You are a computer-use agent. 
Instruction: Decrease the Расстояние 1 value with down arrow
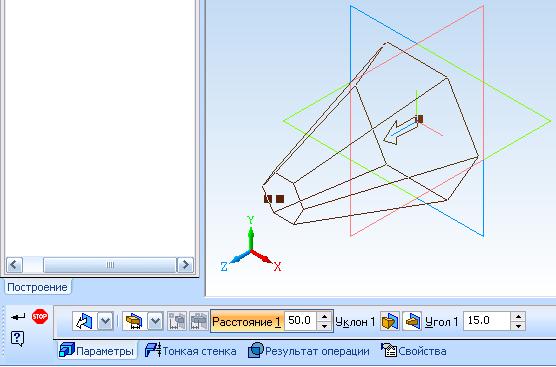[x=324, y=326]
